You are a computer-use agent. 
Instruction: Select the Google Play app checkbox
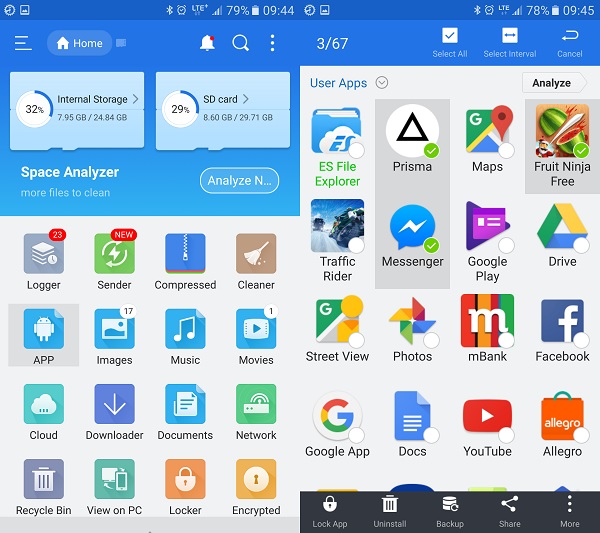tap(506, 245)
